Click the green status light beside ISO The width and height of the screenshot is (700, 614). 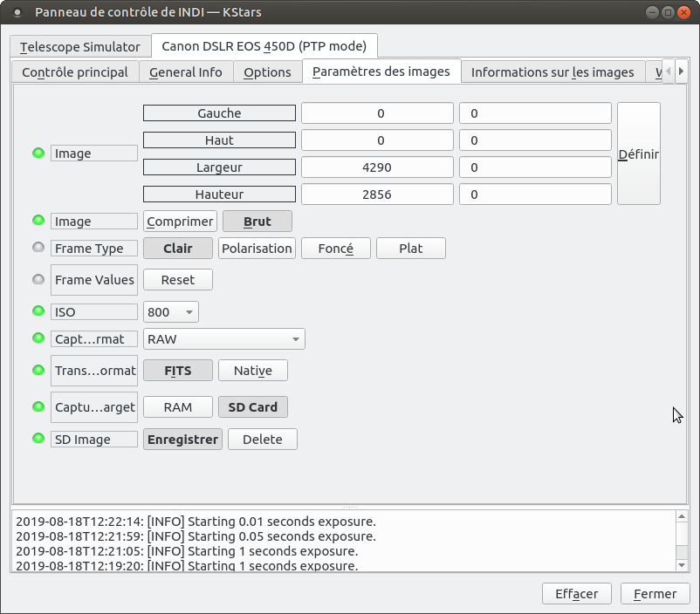tap(38, 311)
